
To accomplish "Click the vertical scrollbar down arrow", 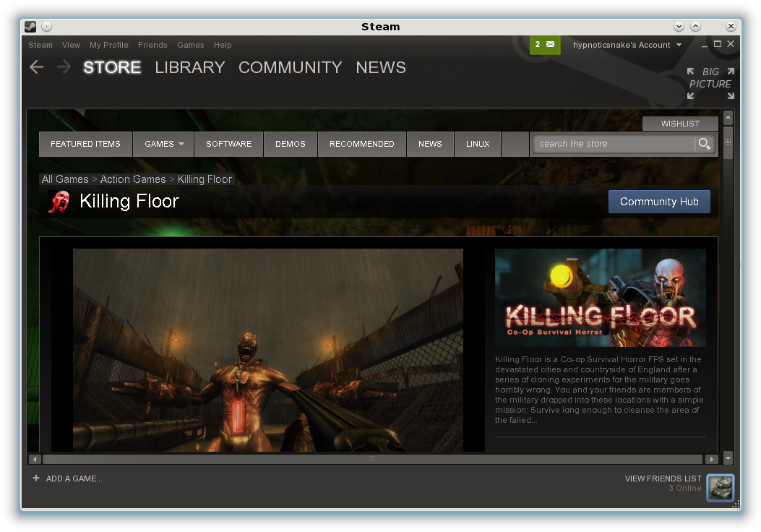I will (728, 458).
